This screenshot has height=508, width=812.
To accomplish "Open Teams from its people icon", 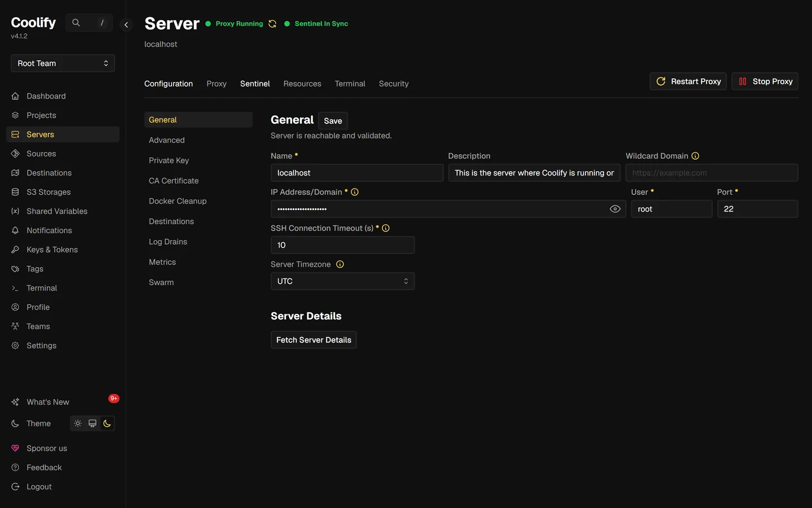I will point(15,326).
